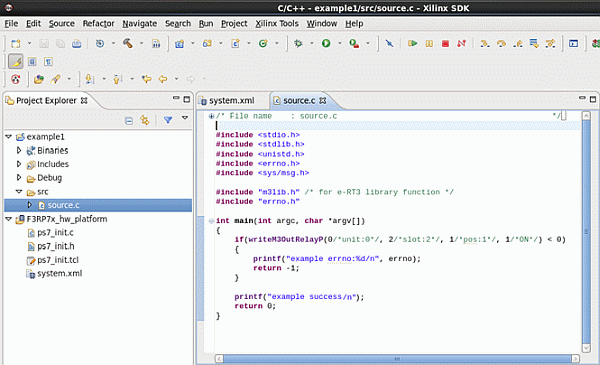Click the green Run play icon
The width and height of the screenshot is (600, 365).
pos(326,44)
